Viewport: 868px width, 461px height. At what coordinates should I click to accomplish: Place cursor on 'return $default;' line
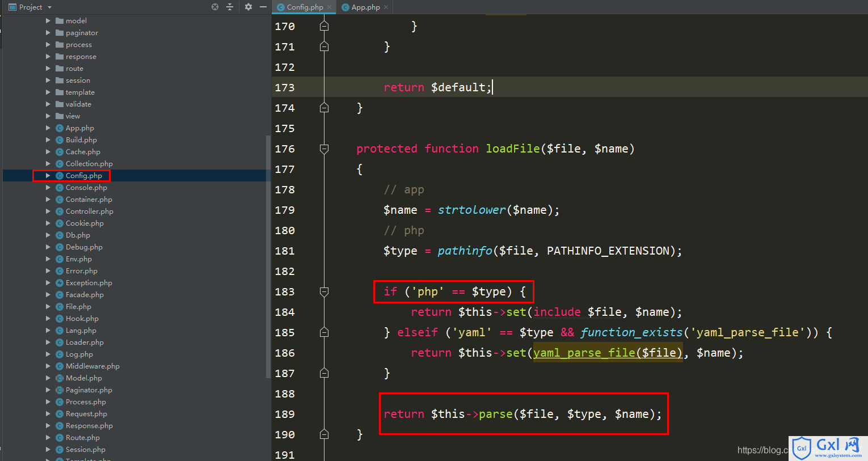437,87
